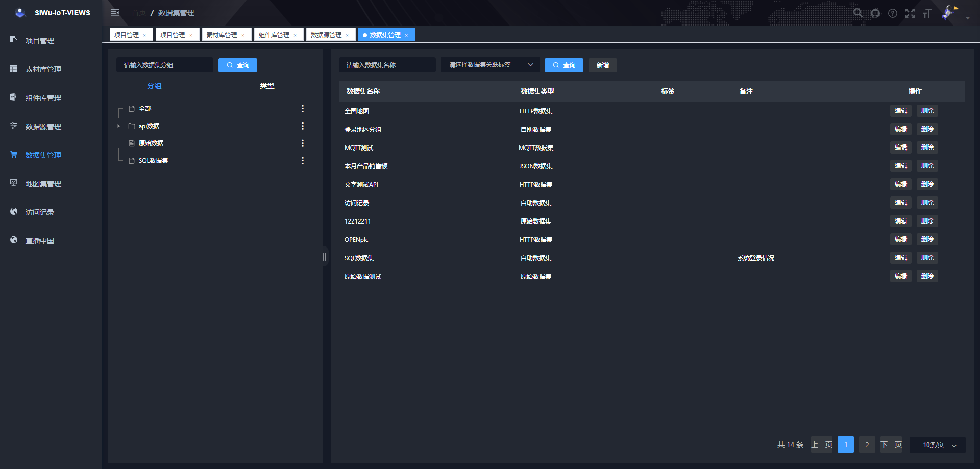Expand the ap数据 tree folder arrow

(119, 126)
